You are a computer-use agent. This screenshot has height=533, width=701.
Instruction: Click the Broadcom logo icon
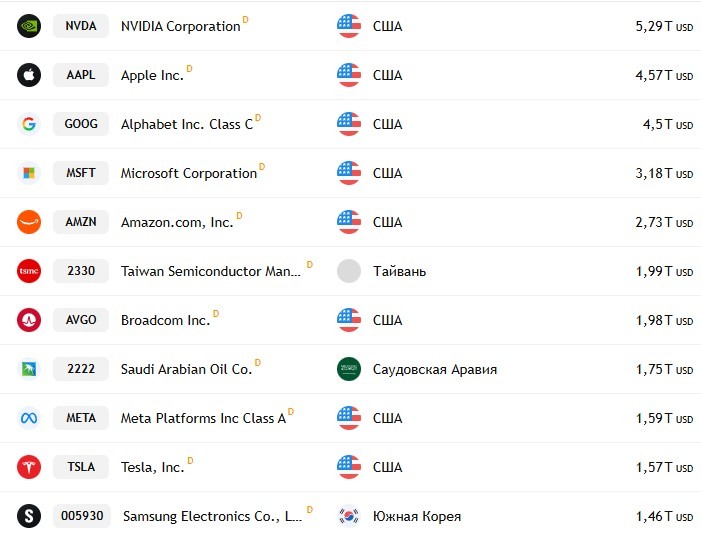point(29,320)
